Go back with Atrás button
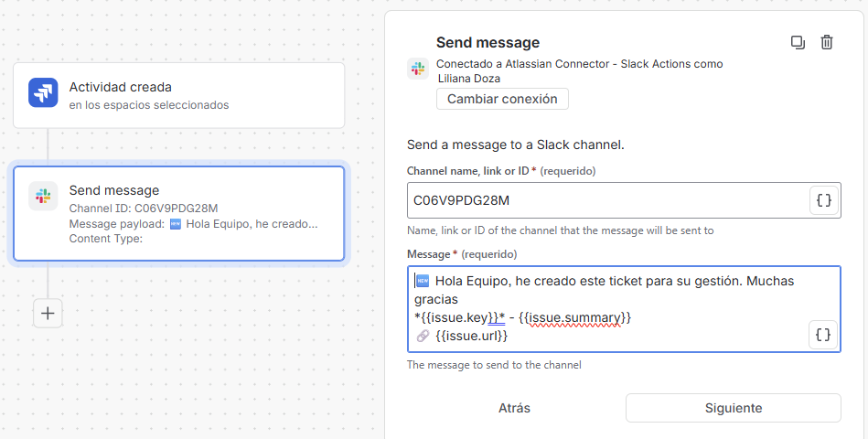 point(514,408)
